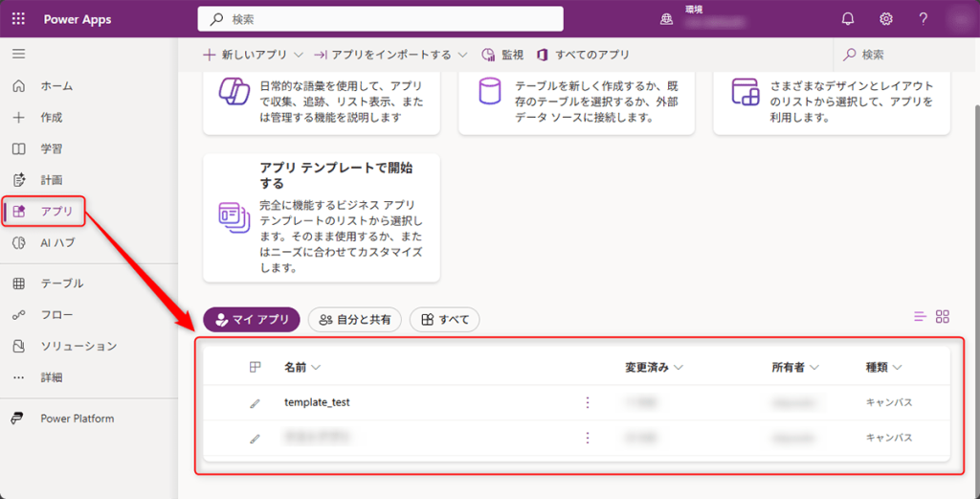Viewport: 980px width, 499px height.
Task: Select the マイ アプリ filter tab
Action: (x=252, y=320)
